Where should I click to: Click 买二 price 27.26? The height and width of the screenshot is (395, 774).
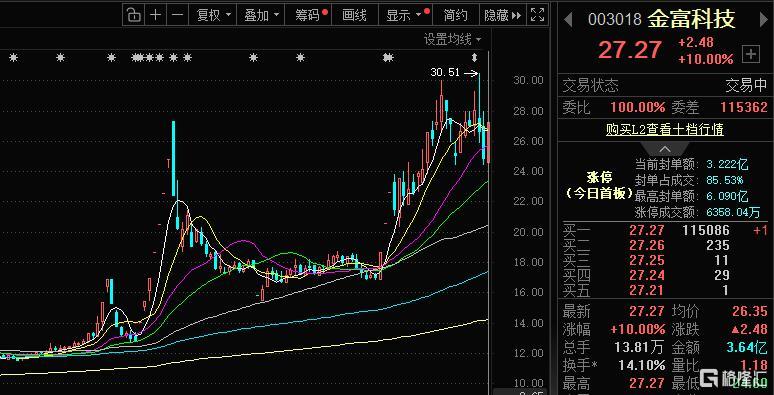pyautogui.click(x=647, y=245)
